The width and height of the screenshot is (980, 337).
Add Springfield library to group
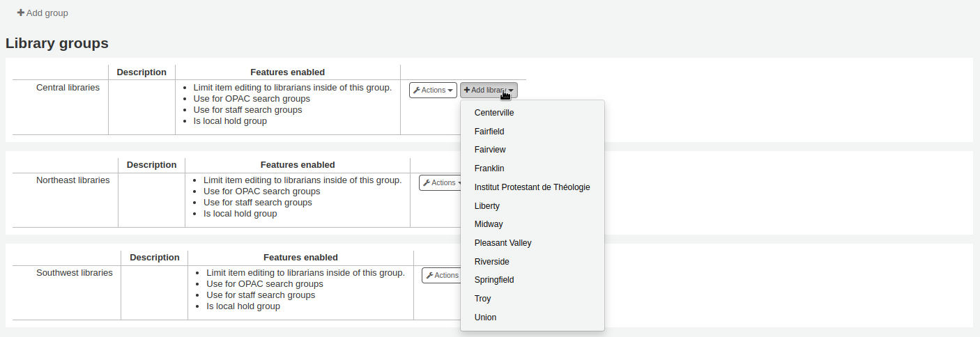pyautogui.click(x=494, y=280)
